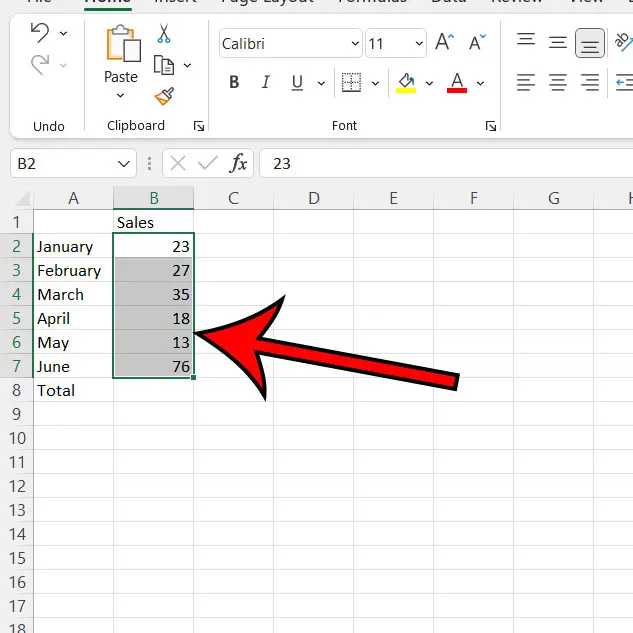Click the Cut scissors icon
Screen dimensions: 633x633
tap(164, 34)
